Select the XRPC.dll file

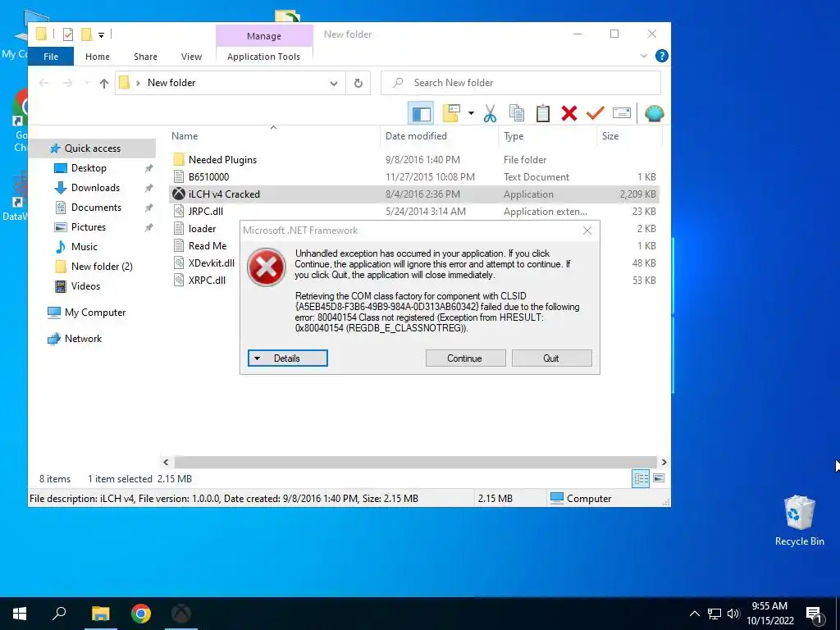[207, 281]
